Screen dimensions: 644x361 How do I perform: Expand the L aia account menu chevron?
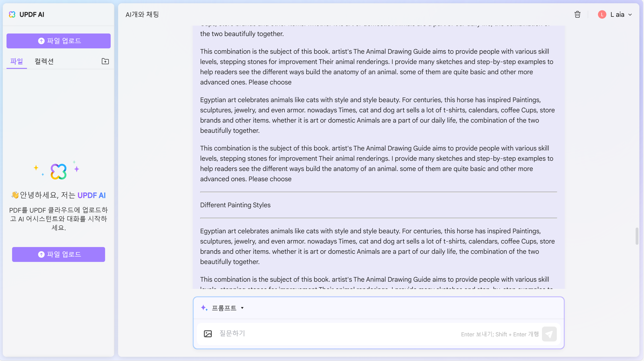pyautogui.click(x=630, y=15)
